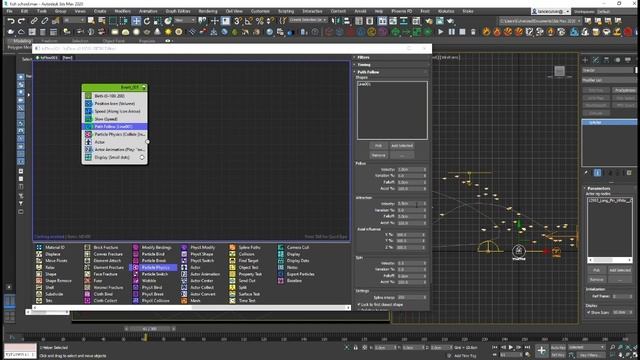The width and height of the screenshot is (640, 360).
Task: Open the Animation menu
Action: [x=148, y=11]
